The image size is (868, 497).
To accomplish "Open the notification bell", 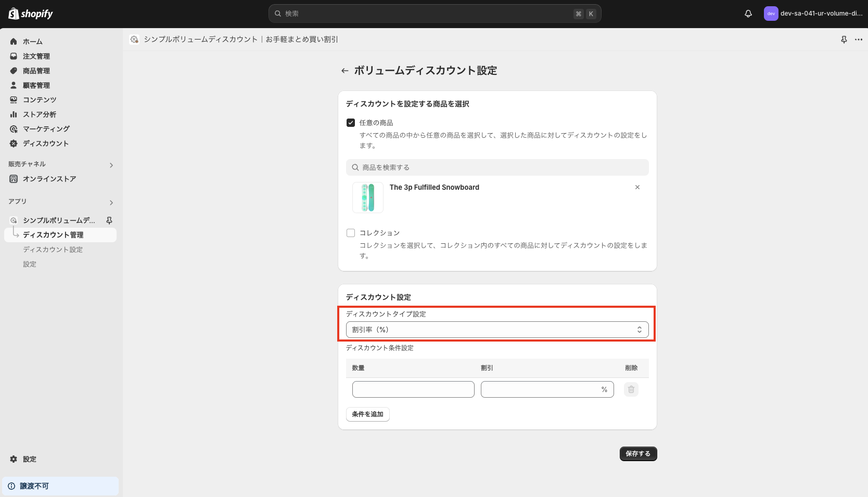I will click(748, 14).
